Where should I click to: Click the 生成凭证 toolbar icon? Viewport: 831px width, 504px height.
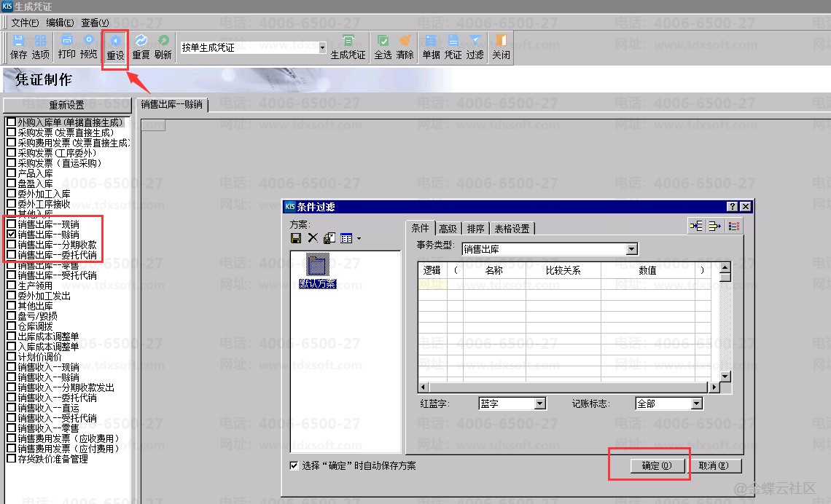[348, 47]
